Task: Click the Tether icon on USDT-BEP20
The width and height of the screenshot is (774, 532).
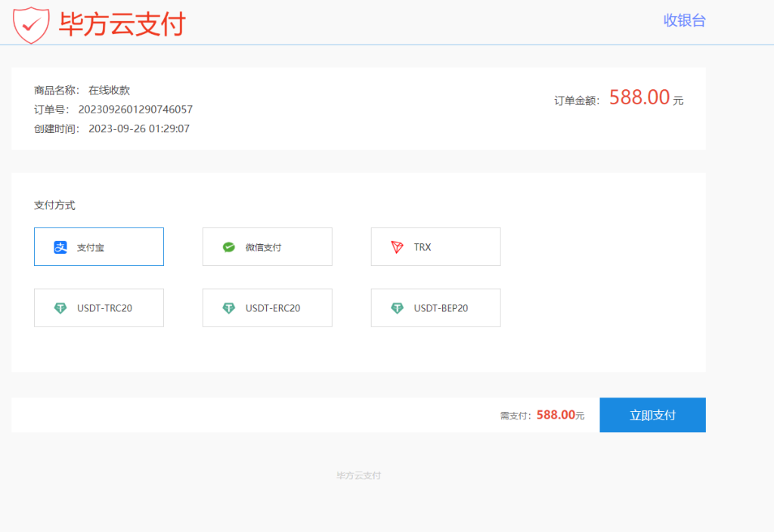Action: coord(398,308)
